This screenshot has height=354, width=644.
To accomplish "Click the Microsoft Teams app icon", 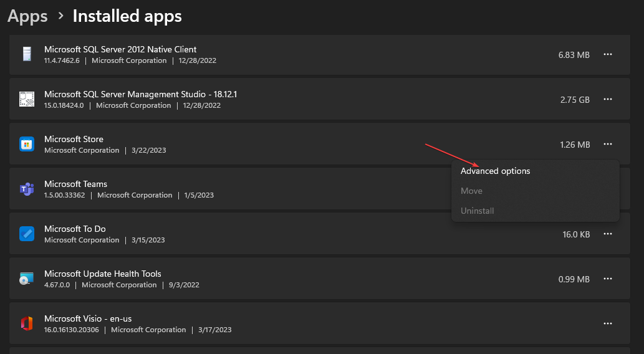I will [27, 189].
